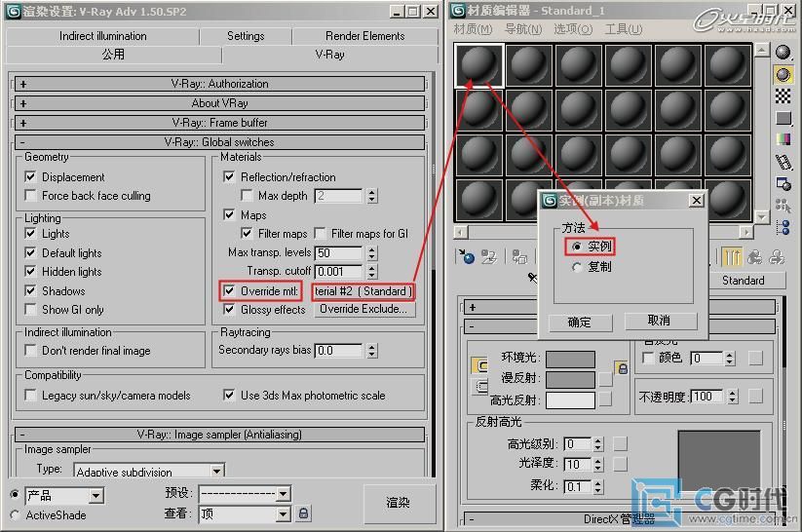802x532 pixels.
Task: Click the map button next to 高光反射 swatch
Action: (605, 399)
